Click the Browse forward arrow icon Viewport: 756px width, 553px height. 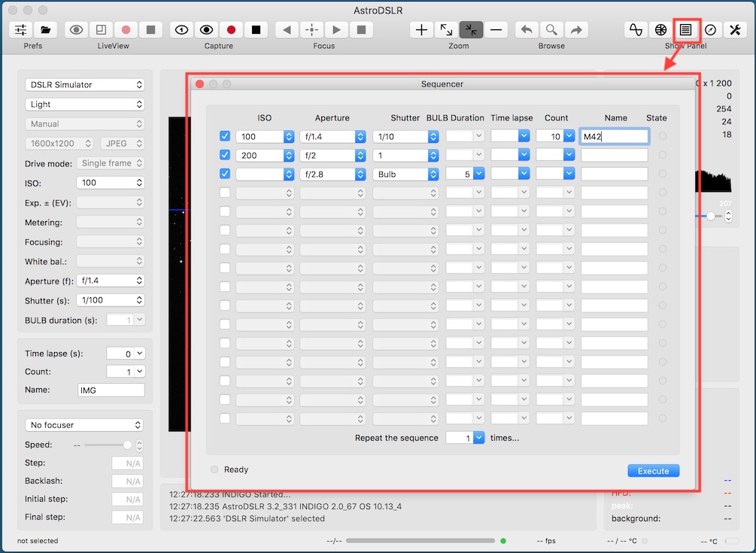pyautogui.click(x=576, y=30)
